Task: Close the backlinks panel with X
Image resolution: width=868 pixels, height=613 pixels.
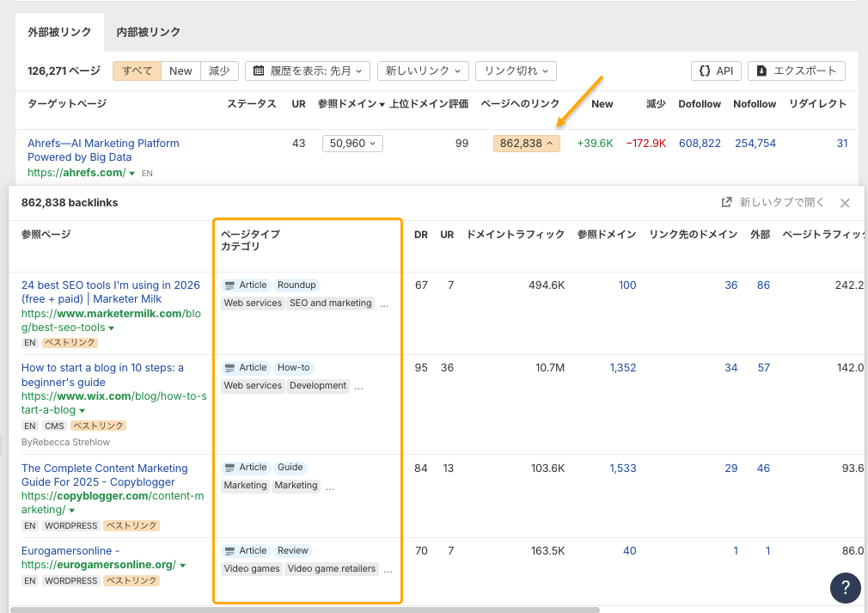Action: point(845,203)
